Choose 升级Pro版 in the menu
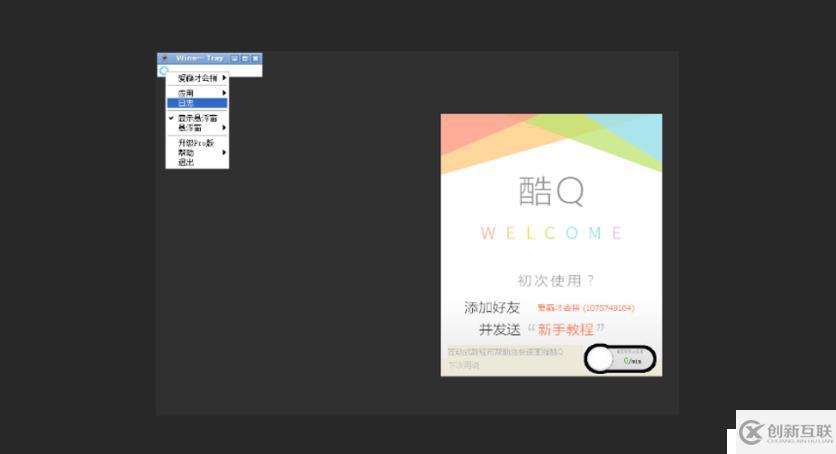Image resolution: width=836 pixels, height=454 pixels. (197, 143)
